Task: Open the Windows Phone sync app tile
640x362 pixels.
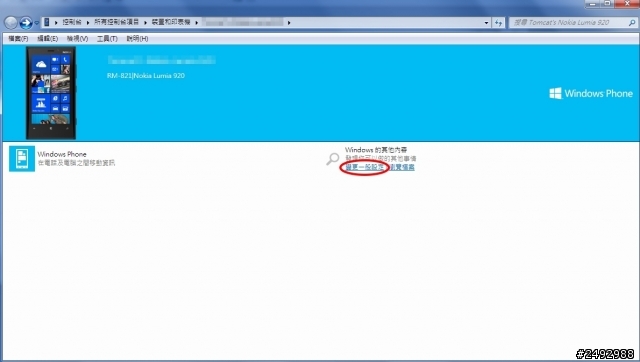Action: [22, 159]
